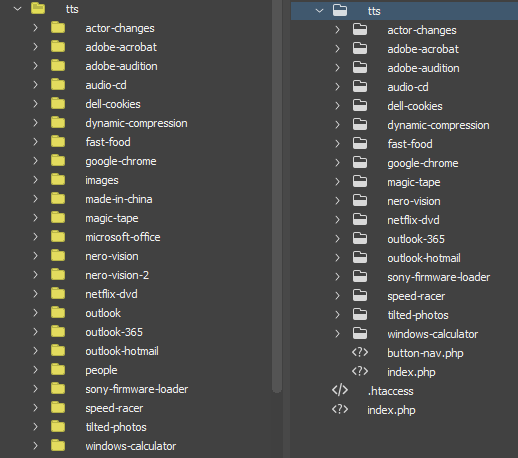Click yellow folder icon for sony-firmware-loader left
Screen dimensions: 518x458
[58, 389]
